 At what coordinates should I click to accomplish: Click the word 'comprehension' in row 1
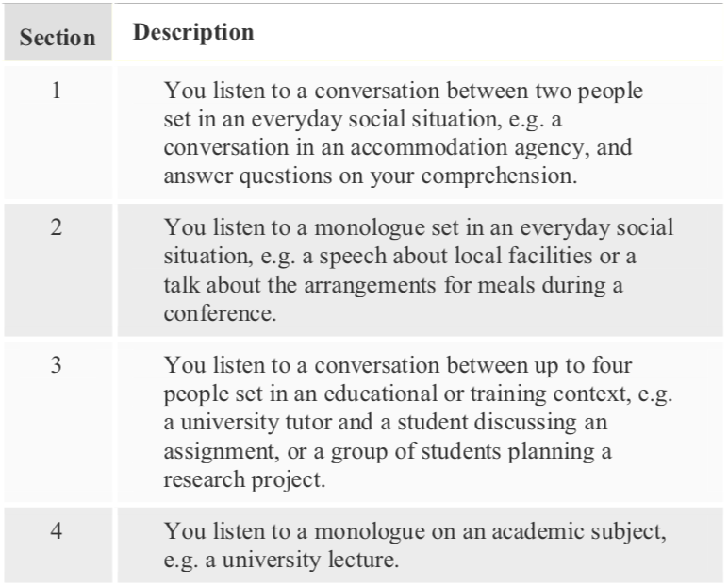tap(499, 177)
